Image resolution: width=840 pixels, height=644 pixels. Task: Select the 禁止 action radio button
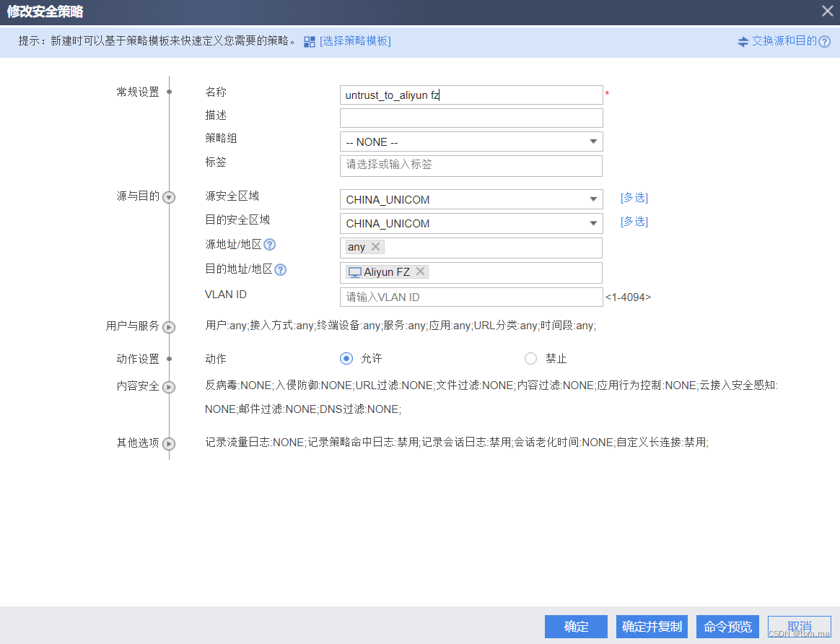click(530, 358)
